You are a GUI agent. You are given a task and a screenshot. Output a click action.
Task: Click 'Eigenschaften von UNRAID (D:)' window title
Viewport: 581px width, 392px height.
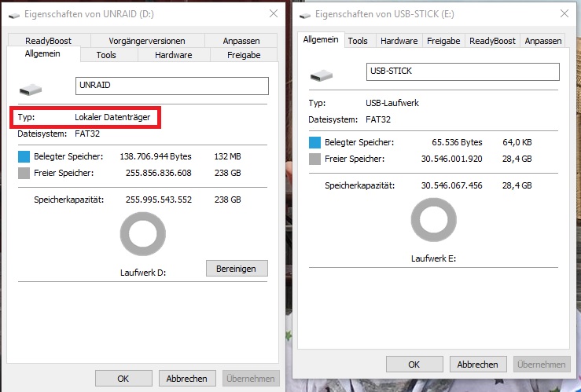click(90, 14)
